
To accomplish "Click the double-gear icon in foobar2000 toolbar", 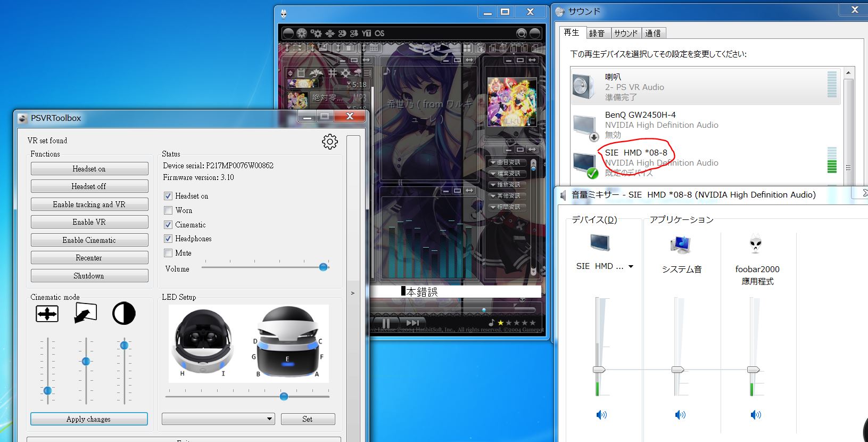I will (316, 33).
